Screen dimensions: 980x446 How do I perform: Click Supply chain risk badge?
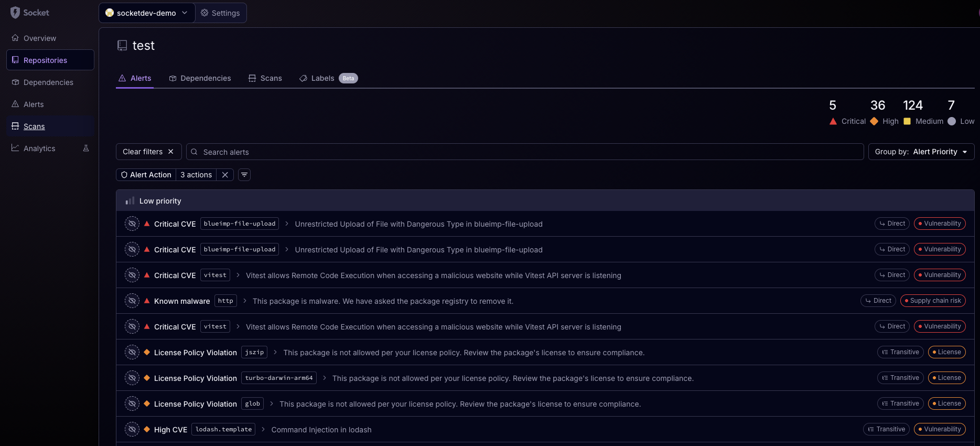[x=933, y=301]
